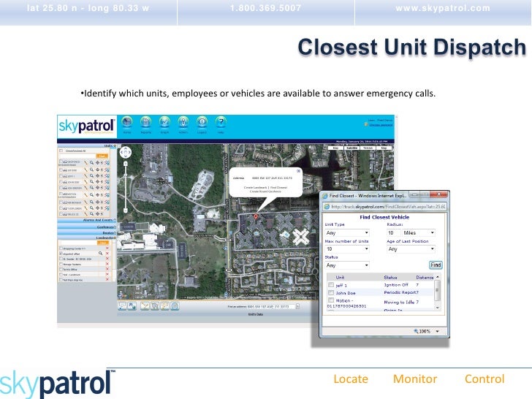Click the map zoom slider handle

coord(125,175)
